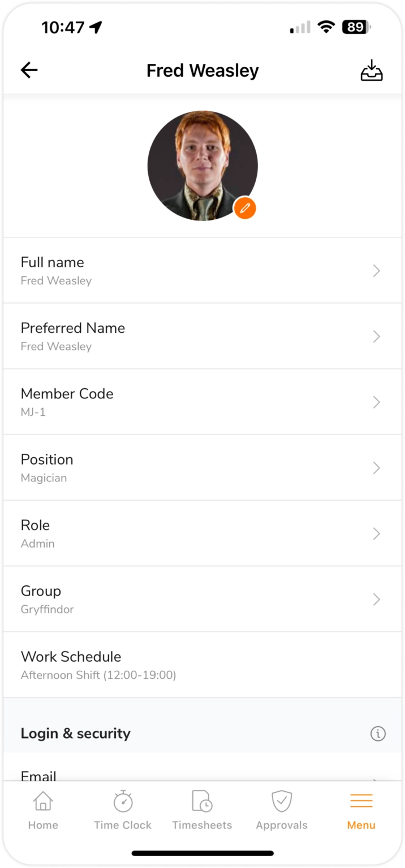Expand the Preferred Name row chevron

(x=376, y=337)
